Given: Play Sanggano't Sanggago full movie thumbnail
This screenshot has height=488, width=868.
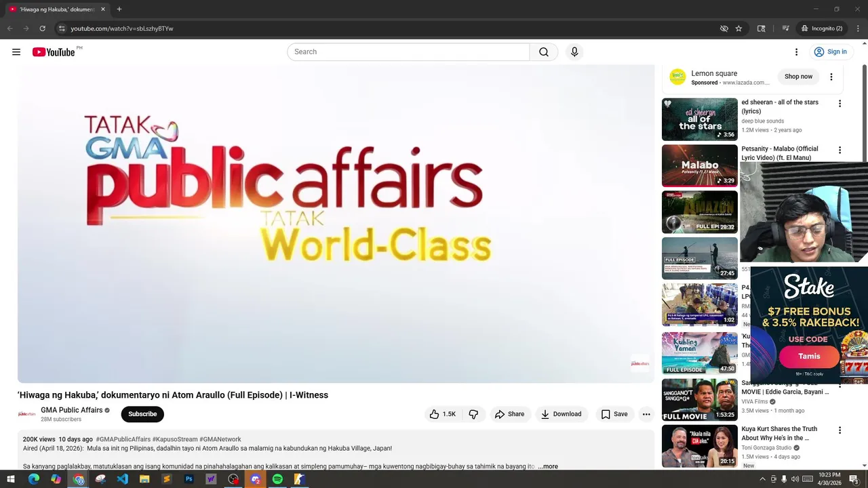Looking at the screenshot, I should [x=700, y=399].
